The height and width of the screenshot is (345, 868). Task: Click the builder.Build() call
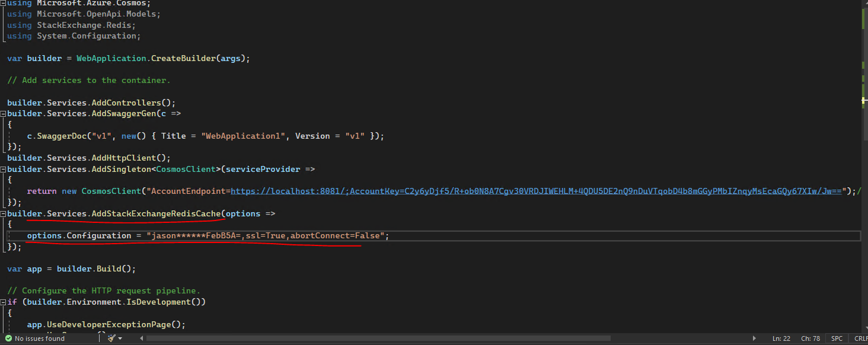pos(96,269)
